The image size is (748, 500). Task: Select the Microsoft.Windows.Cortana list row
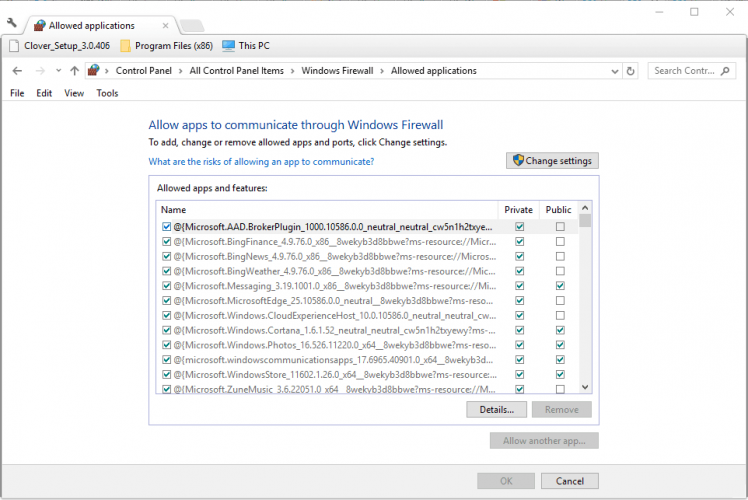(x=367, y=330)
